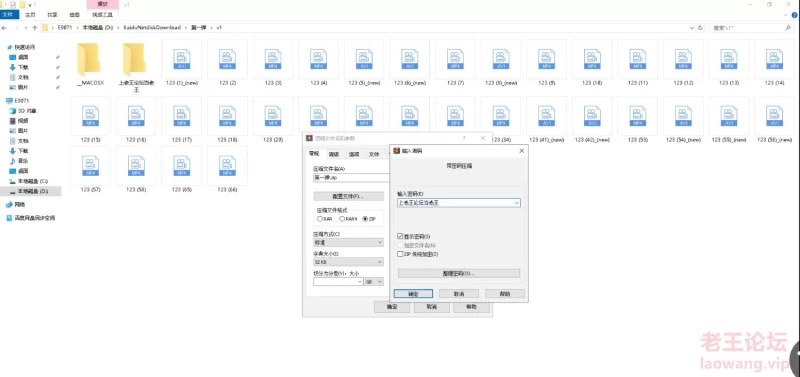Open the GB unit dropdown
Viewport: 800px width, 377px height.
click(x=374, y=282)
